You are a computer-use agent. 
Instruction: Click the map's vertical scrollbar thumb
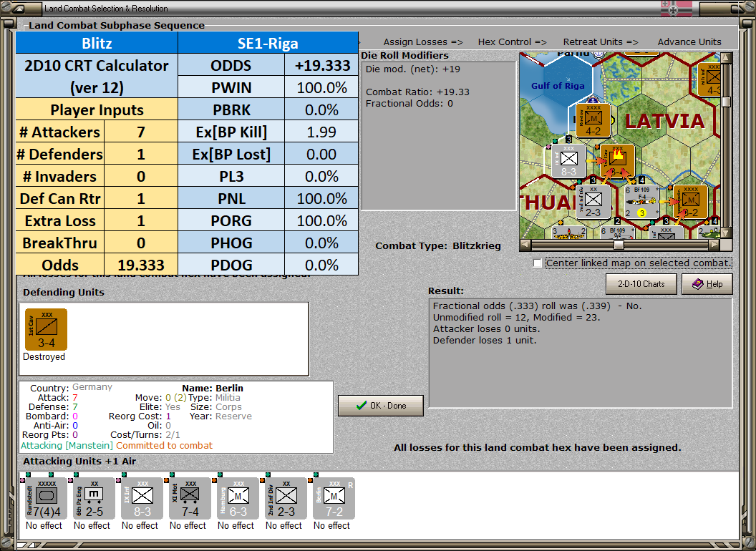pos(726,102)
